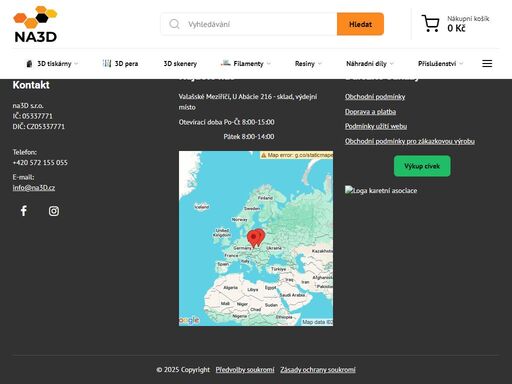Open the shopping cart icon

click(430, 23)
